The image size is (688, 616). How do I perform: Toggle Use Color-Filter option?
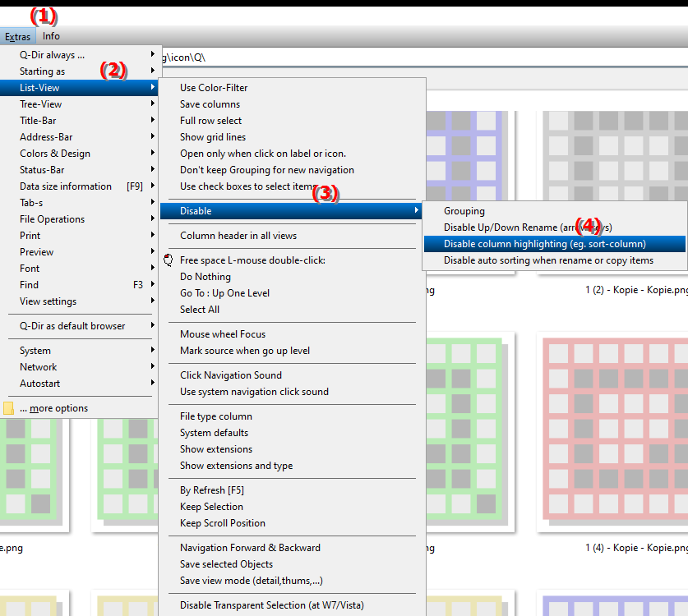point(293,88)
